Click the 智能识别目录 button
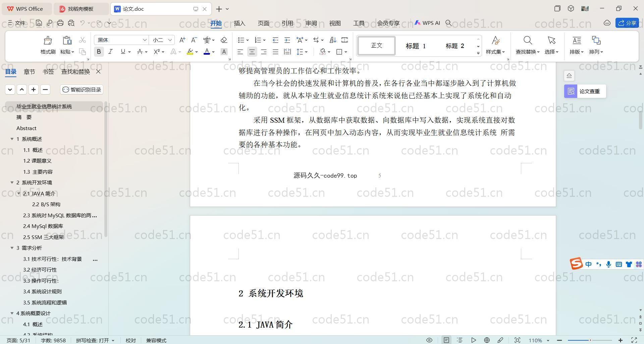Viewport: 644px width, 344px height. [x=82, y=90]
